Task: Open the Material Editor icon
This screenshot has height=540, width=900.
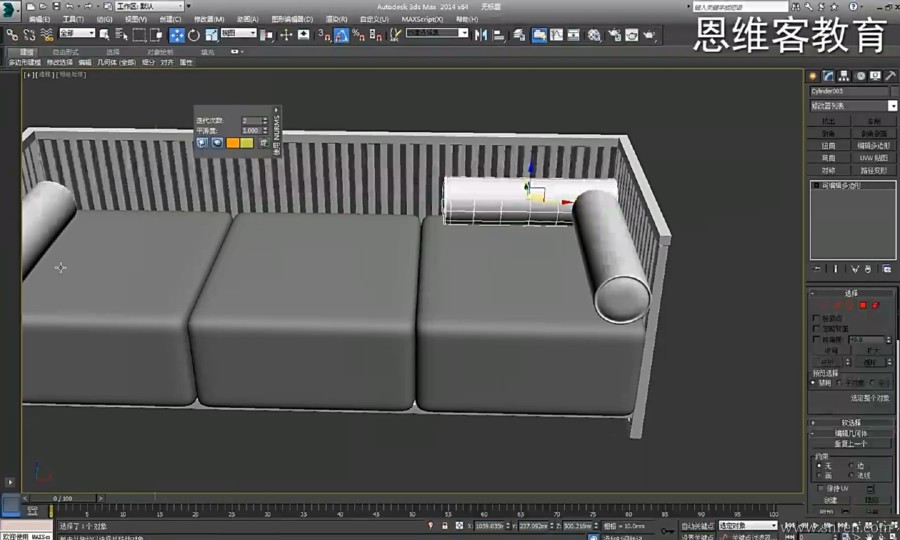Action: click(x=594, y=35)
